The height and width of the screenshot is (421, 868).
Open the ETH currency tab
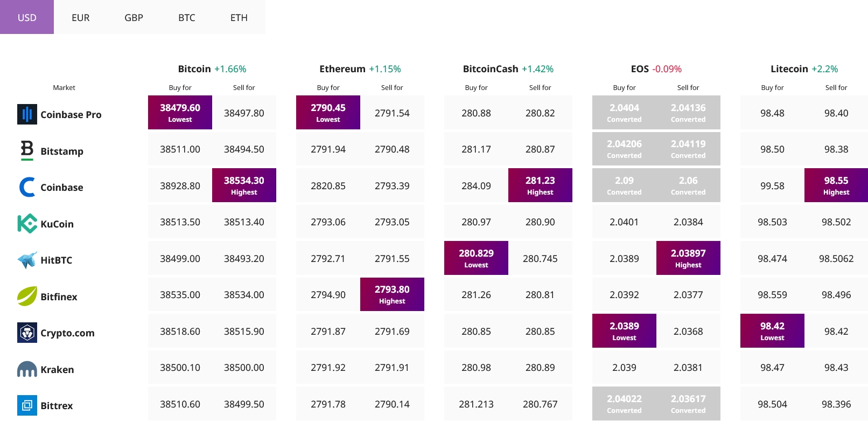(239, 17)
